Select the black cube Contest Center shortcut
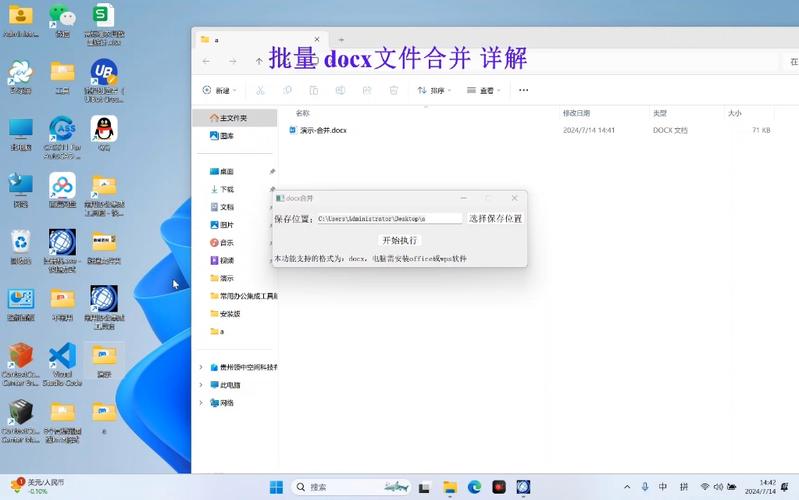Viewport: 799px width, 500px height. point(21,420)
